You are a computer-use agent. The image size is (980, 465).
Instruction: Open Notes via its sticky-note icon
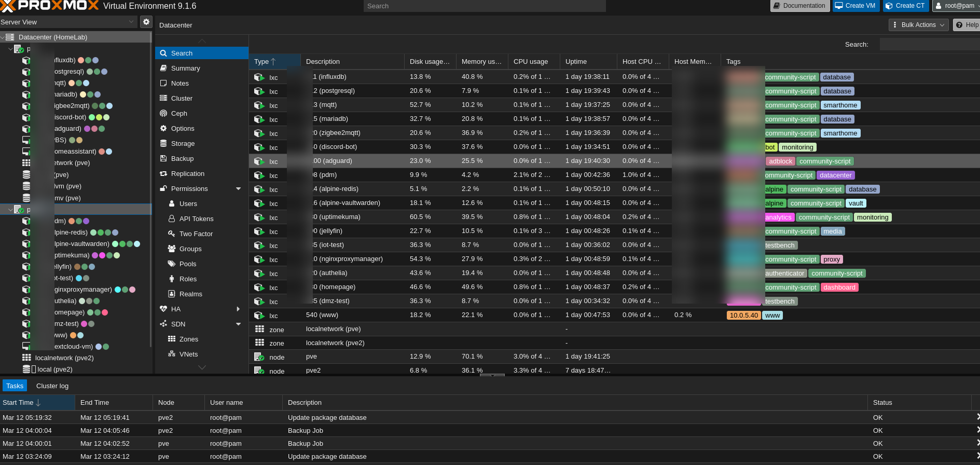point(163,83)
